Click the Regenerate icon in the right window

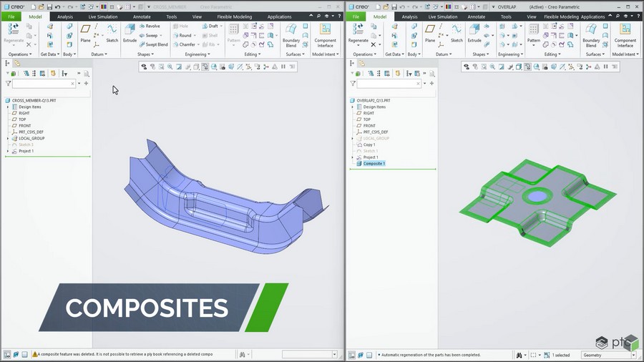pyautogui.click(x=358, y=33)
